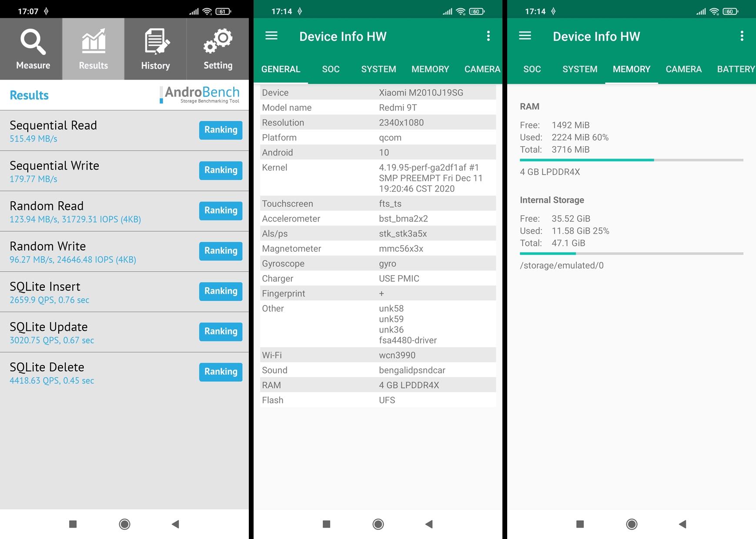The width and height of the screenshot is (756, 539).
Task: Tap the recent apps square on right screen
Action: tap(580, 524)
